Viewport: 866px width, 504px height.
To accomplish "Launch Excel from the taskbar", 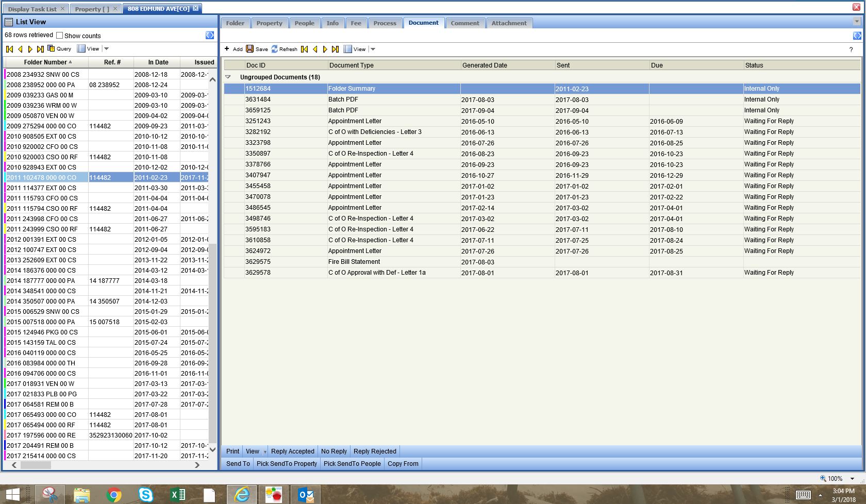I will (x=177, y=495).
